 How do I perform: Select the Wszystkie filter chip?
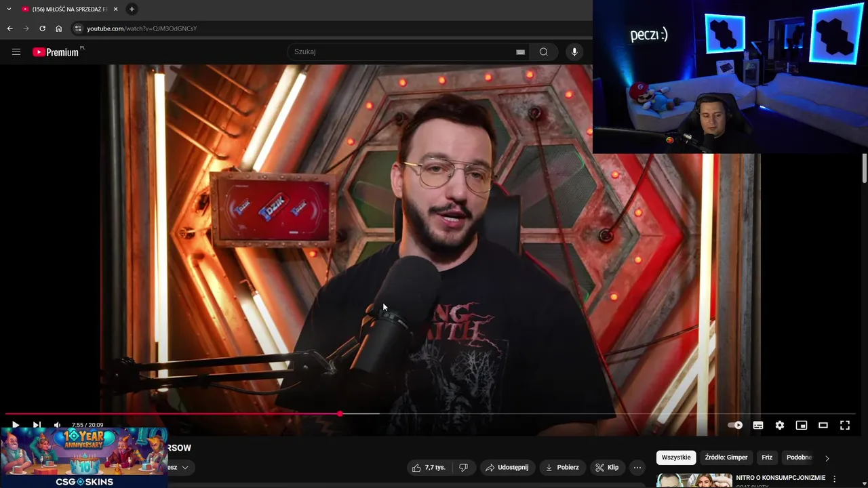click(676, 457)
